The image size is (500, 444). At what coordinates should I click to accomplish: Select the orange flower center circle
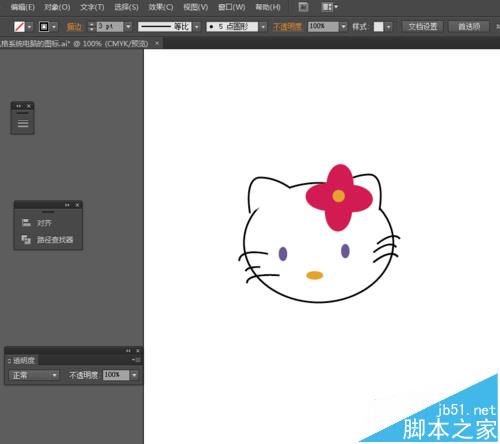[x=338, y=196]
